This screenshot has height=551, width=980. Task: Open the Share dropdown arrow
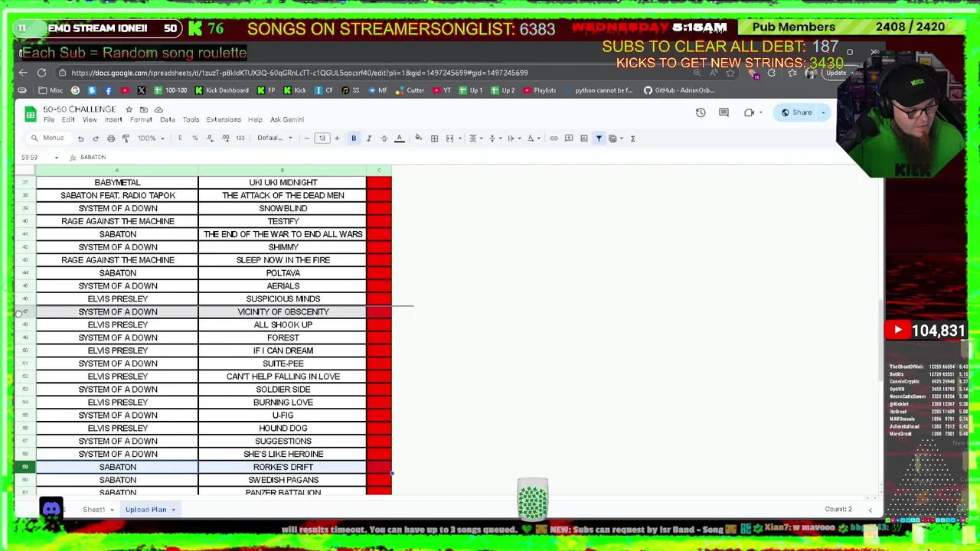pyautogui.click(x=824, y=112)
